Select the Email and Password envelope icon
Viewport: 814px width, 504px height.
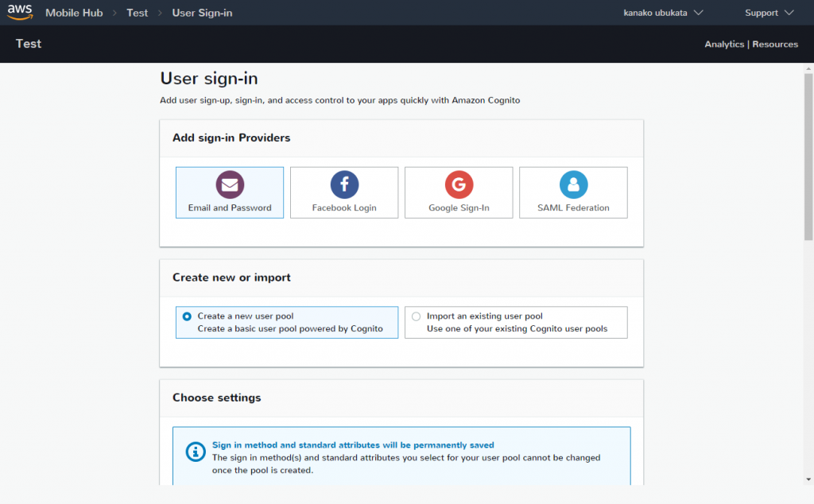(x=230, y=184)
